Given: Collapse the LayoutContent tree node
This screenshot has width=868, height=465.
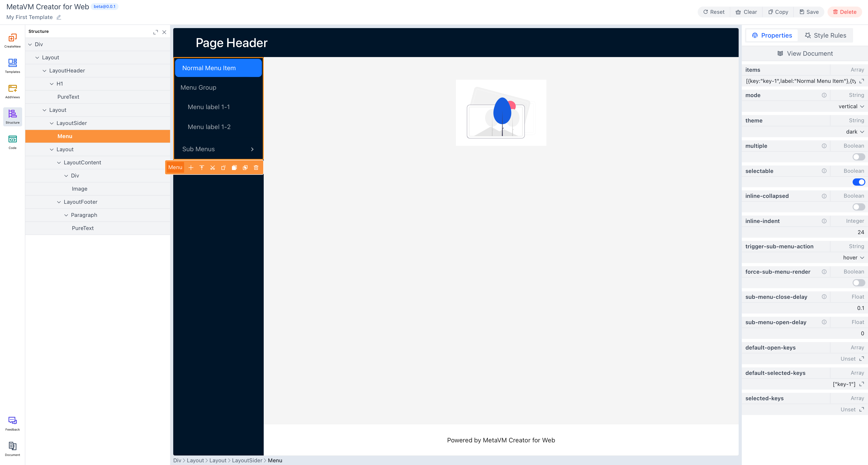Looking at the screenshot, I should [59, 163].
